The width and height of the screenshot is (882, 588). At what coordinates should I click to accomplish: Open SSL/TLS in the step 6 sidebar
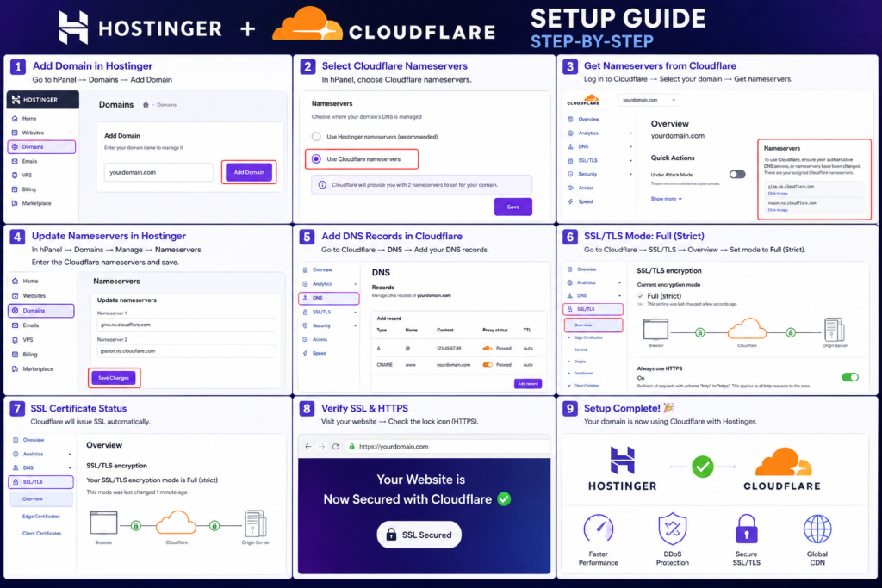click(x=593, y=309)
